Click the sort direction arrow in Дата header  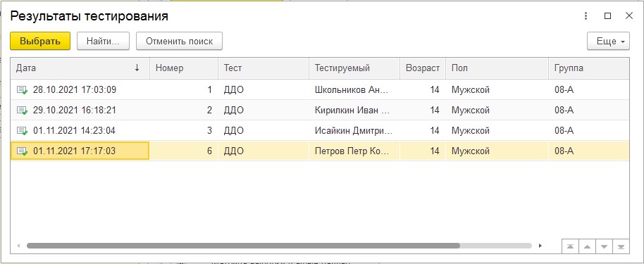[137, 68]
